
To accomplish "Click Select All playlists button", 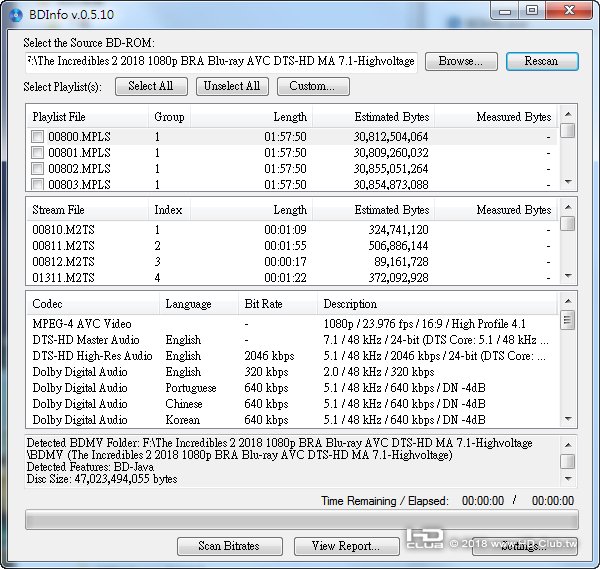I will coord(151,86).
